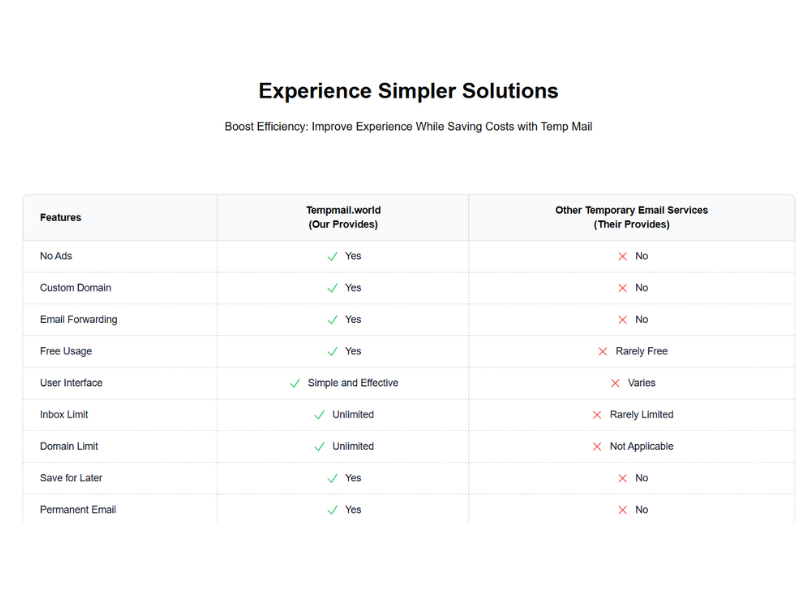Click red X next to Not Applicable
Image resolution: width=800 pixels, height=600 pixels.
coord(597,447)
